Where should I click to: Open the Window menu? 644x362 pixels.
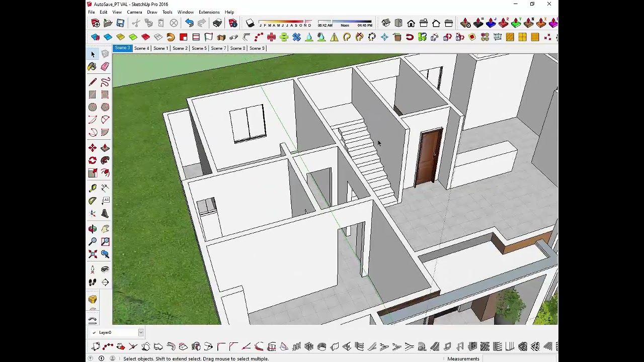pyautogui.click(x=185, y=12)
